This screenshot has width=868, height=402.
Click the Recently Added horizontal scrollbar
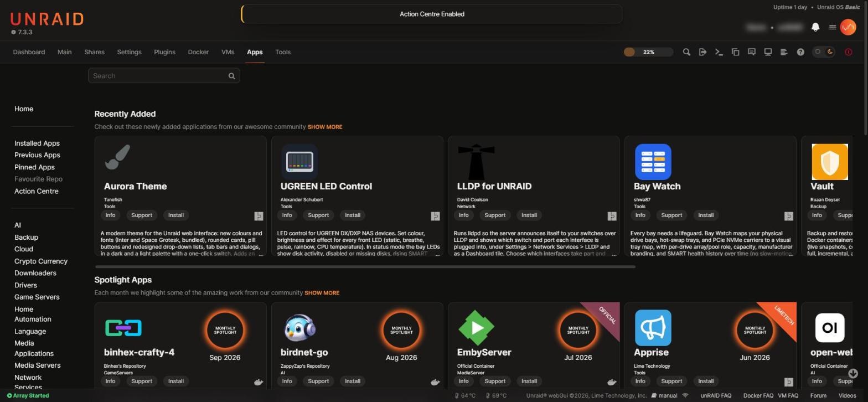click(x=365, y=267)
